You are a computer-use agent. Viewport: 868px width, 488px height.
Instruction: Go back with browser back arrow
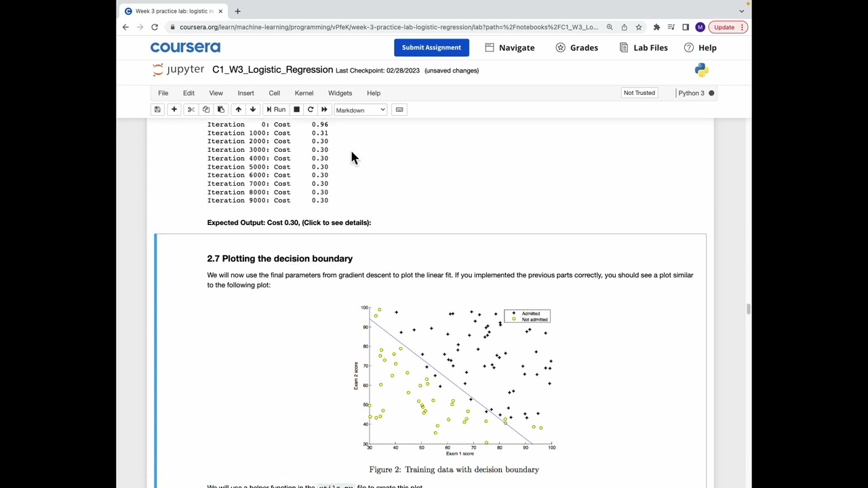point(125,27)
